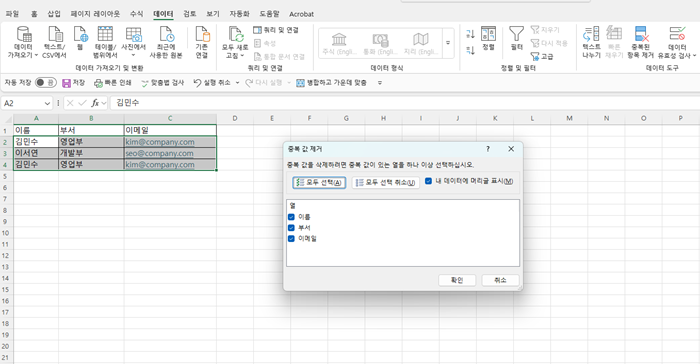Expand the fx function dropdown arrow
Image resolution: width=700 pixels, height=364 pixels.
pyautogui.click(x=104, y=103)
